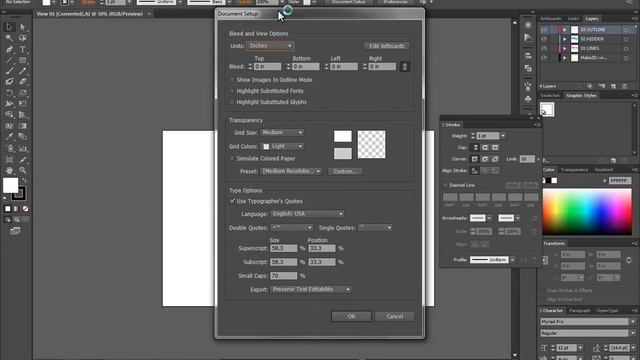The height and width of the screenshot is (360, 640).
Task: Select the Gradient tool
Action: click(22, 126)
